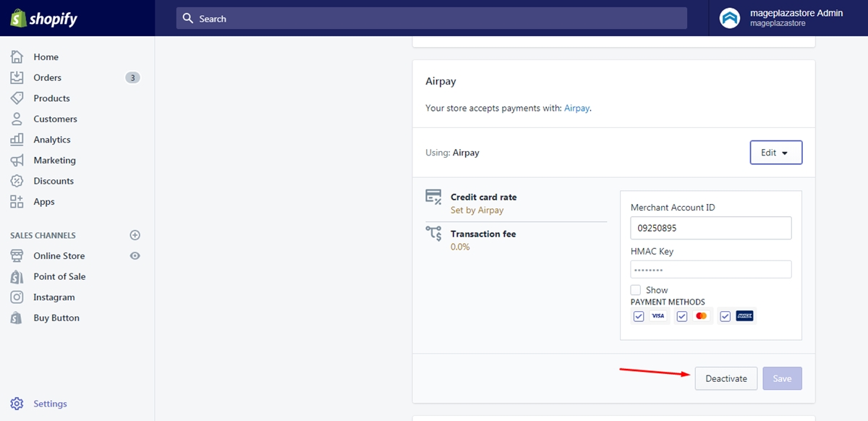This screenshot has height=421, width=868.
Task: Click the Discounts badge icon
Action: click(x=17, y=181)
